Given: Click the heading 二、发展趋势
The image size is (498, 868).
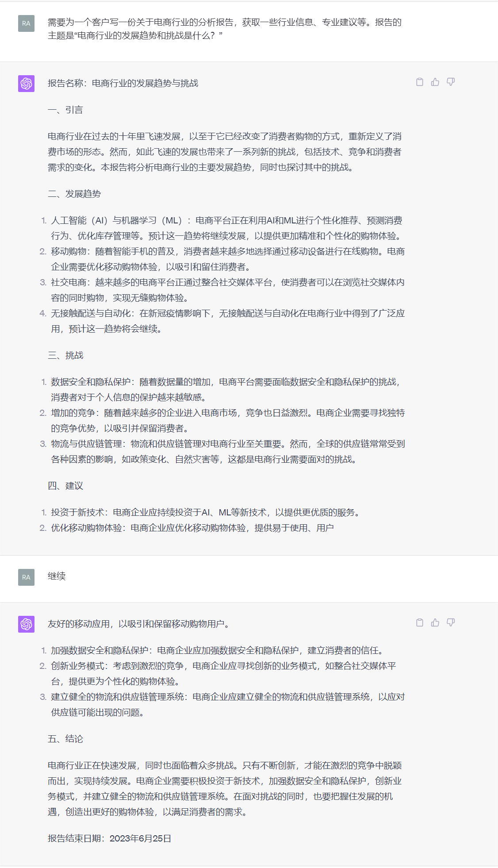Looking at the screenshot, I should [74, 194].
